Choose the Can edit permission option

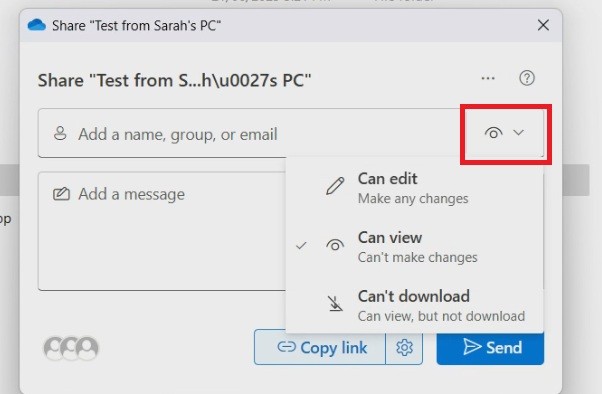point(415,188)
